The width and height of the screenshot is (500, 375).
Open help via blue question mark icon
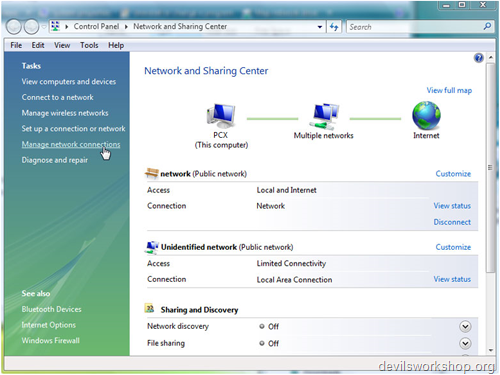pyautogui.click(x=479, y=58)
